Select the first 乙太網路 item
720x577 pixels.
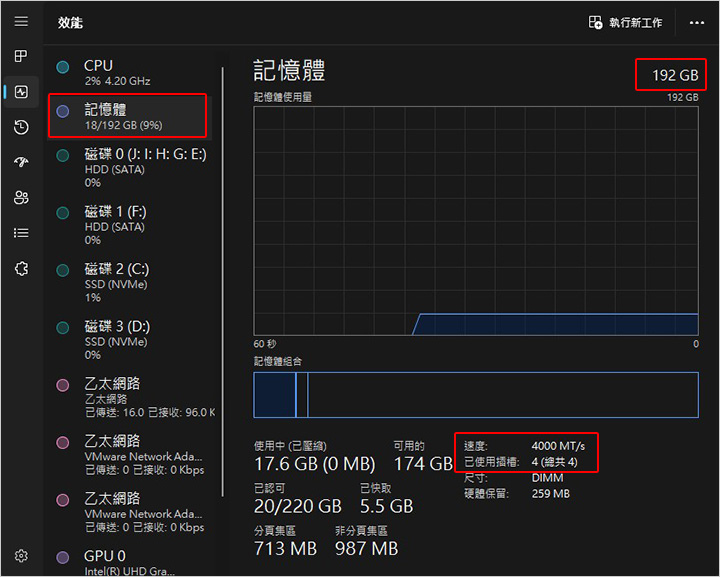coord(131,398)
